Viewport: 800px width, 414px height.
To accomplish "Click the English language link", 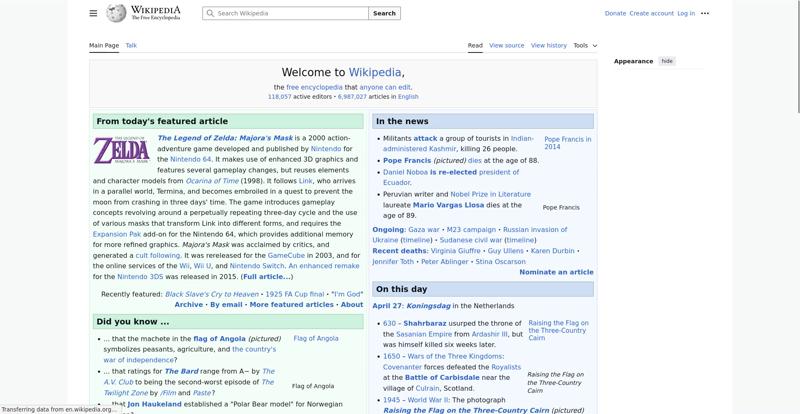I will [x=408, y=96].
